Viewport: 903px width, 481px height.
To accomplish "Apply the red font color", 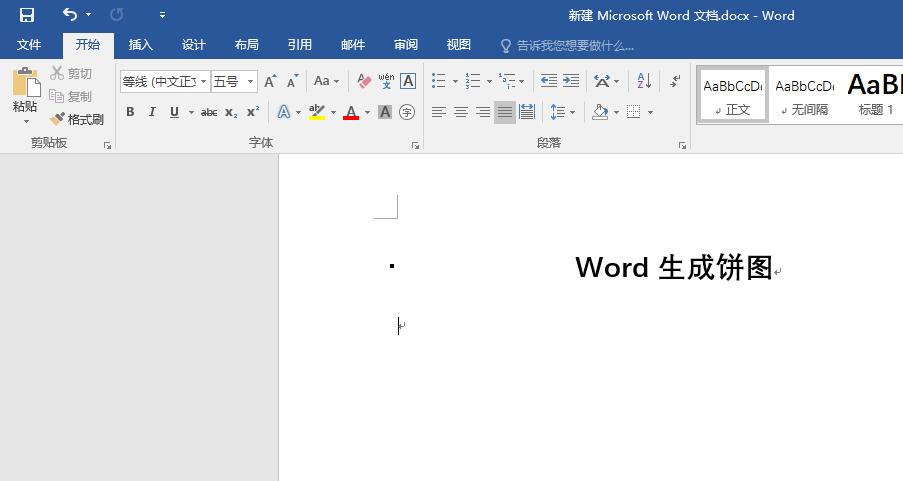I will point(351,112).
